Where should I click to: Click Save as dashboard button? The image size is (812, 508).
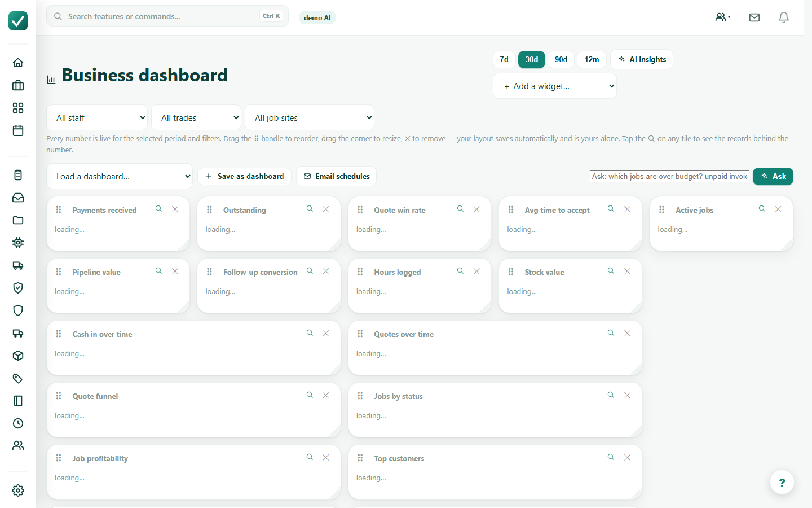[245, 176]
